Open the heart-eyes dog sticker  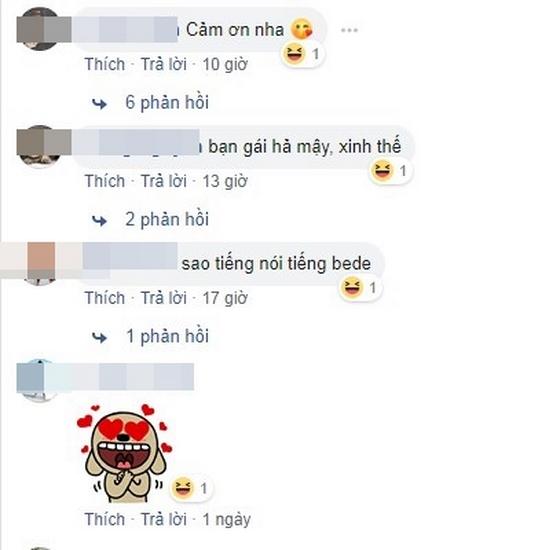[x=124, y=453]
